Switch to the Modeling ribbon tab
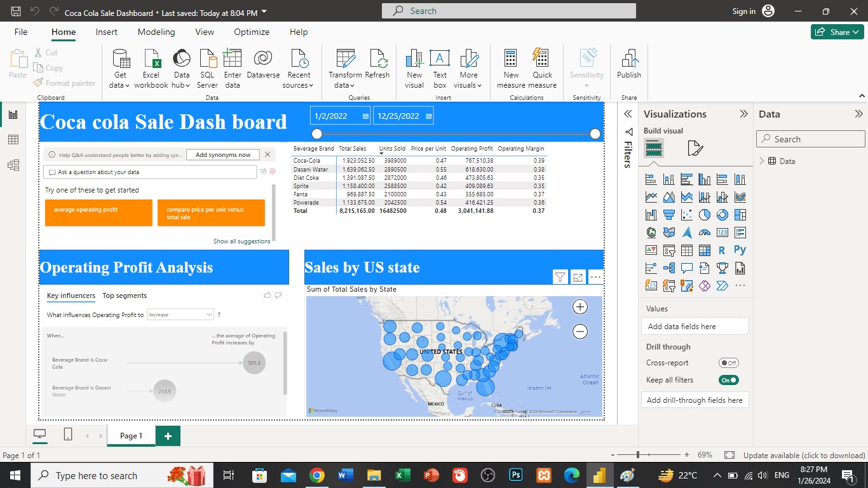This screenshot has height=488, width=868. [x=156, y=32]
